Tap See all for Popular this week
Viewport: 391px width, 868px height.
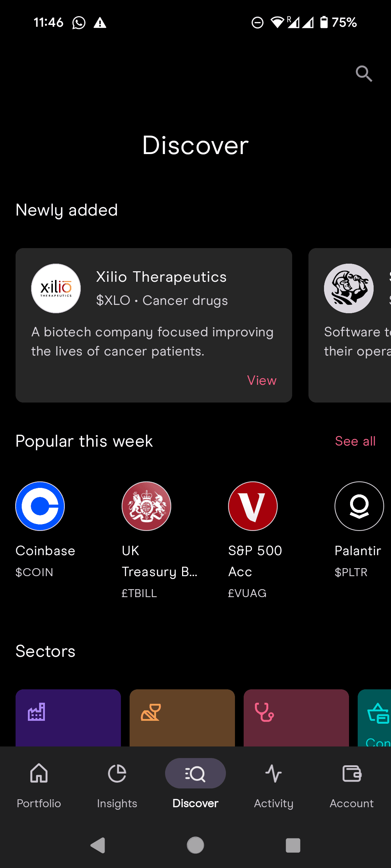pyautogui.click(x=355, y=441)
